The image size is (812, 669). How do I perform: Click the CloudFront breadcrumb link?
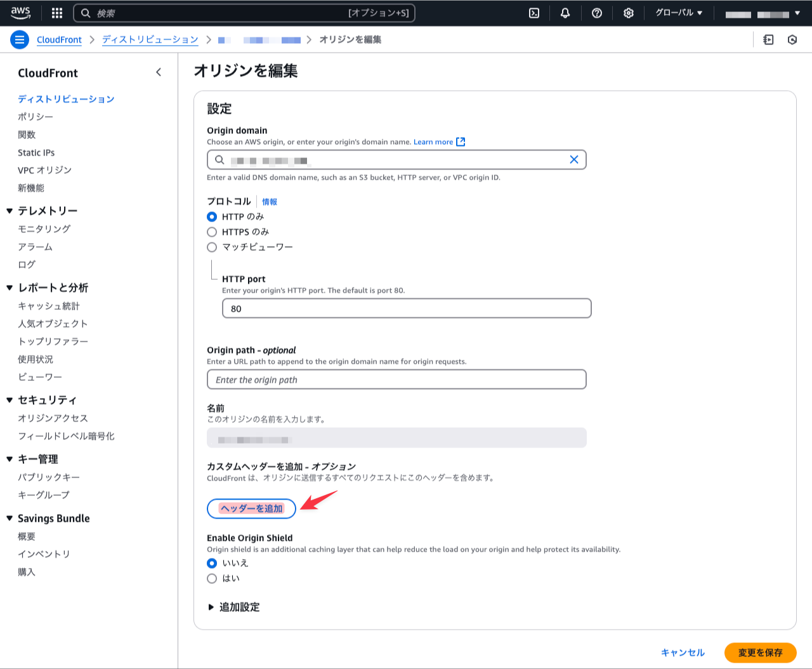59,39
